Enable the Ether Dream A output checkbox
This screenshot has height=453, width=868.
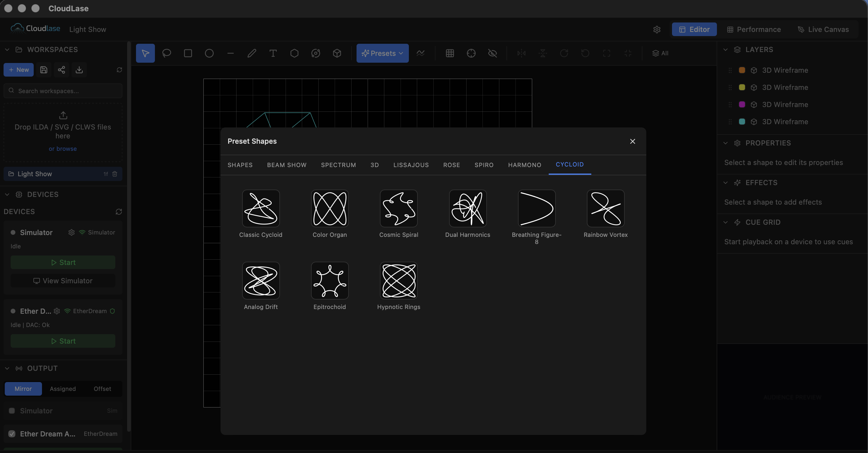tap(12, 434)
